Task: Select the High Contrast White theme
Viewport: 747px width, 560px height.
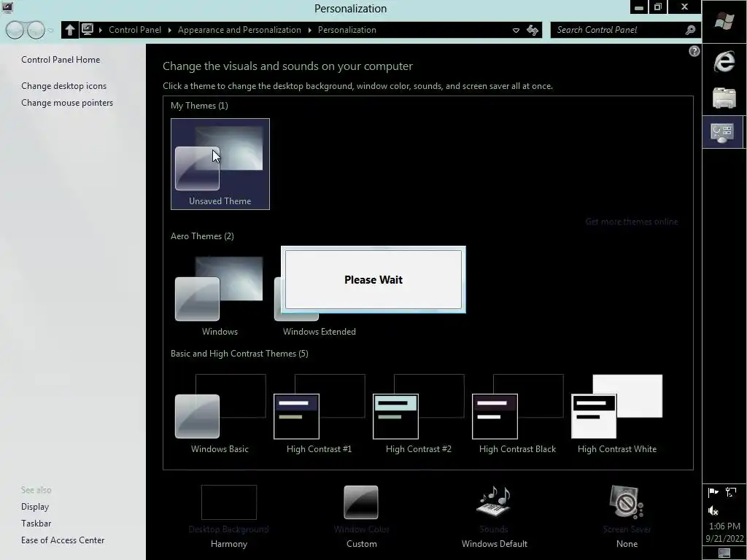Action: click(x=617, y=413)
